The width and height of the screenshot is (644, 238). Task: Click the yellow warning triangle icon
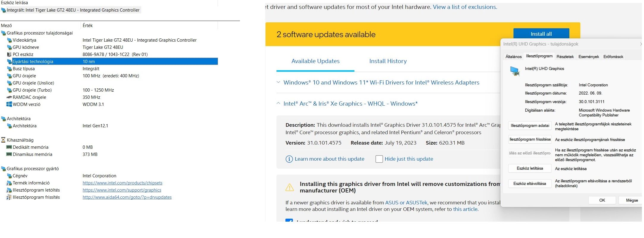[x=290, y=187]
